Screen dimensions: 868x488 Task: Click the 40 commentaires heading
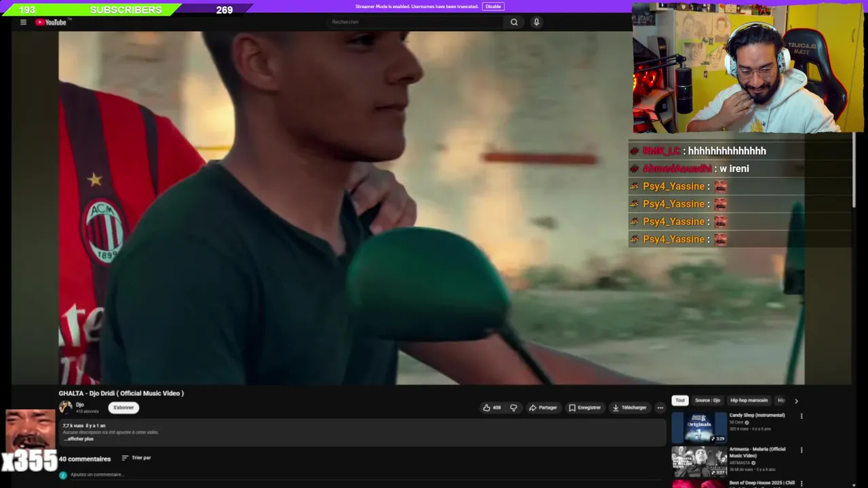click(84, 459)
